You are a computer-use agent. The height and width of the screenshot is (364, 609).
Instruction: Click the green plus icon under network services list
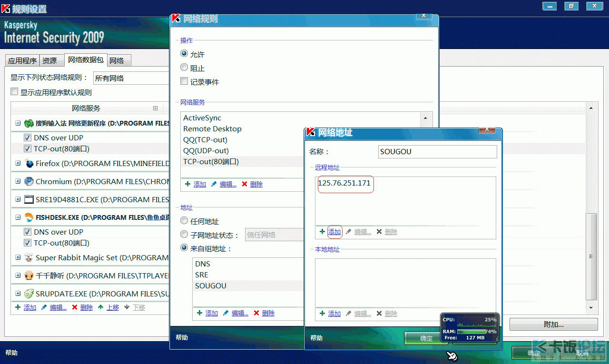point(187,184)
